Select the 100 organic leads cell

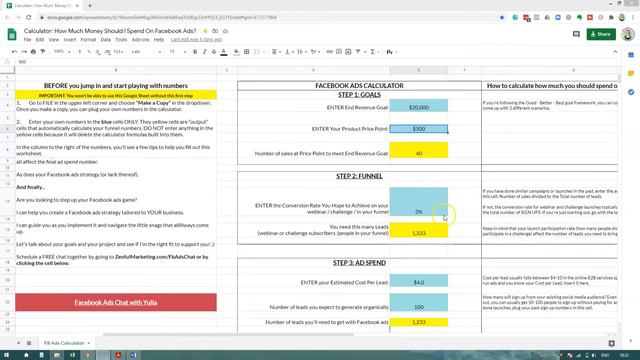point(419,302)
